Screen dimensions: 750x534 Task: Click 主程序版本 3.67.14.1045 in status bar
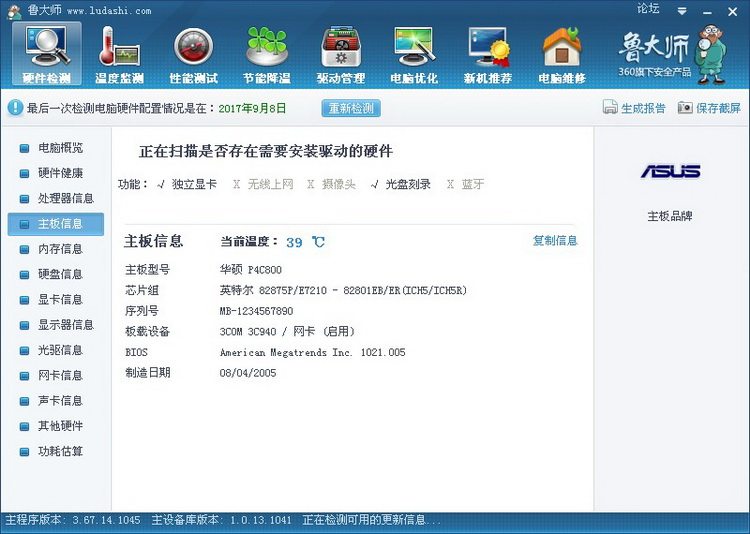(x=73, y=520)
